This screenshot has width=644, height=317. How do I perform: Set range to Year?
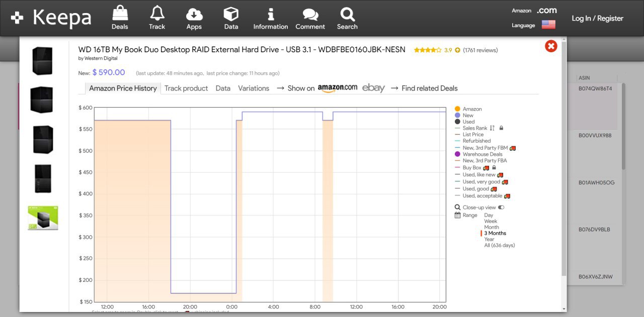pos(489,239)
